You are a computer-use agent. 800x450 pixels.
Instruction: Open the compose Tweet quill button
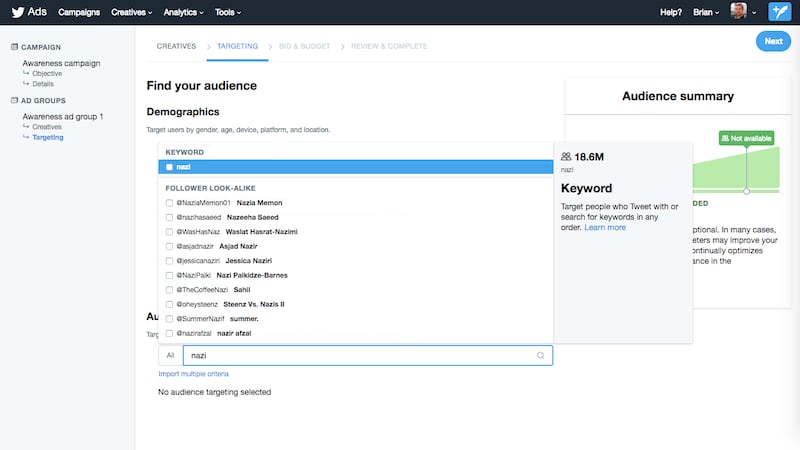pos(779,12)
